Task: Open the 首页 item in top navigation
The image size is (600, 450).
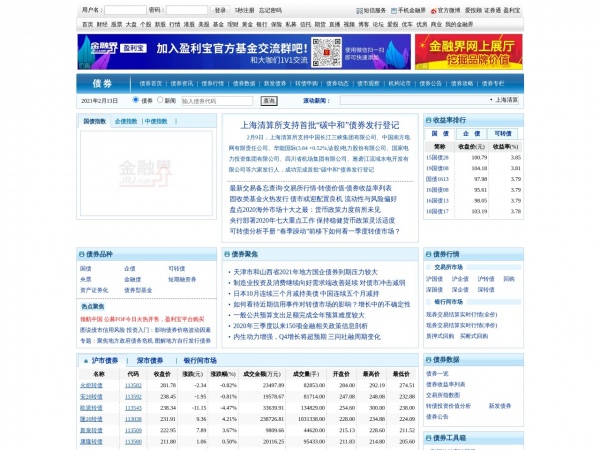Action: pos(87,24)
